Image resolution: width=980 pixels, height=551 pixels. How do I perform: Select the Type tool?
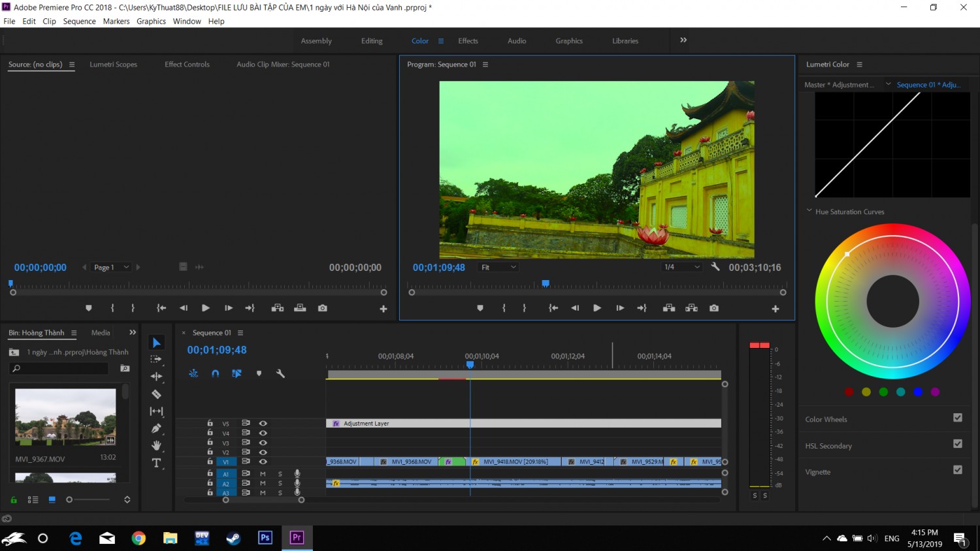156,463
